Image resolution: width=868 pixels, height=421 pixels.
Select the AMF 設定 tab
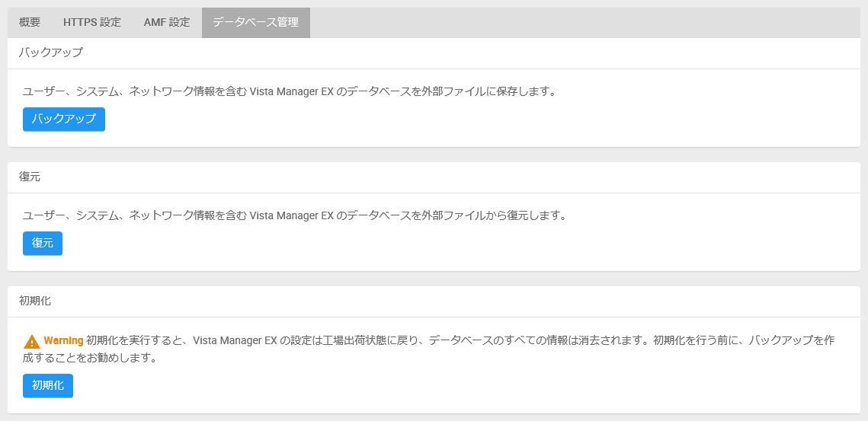(167, 23)
